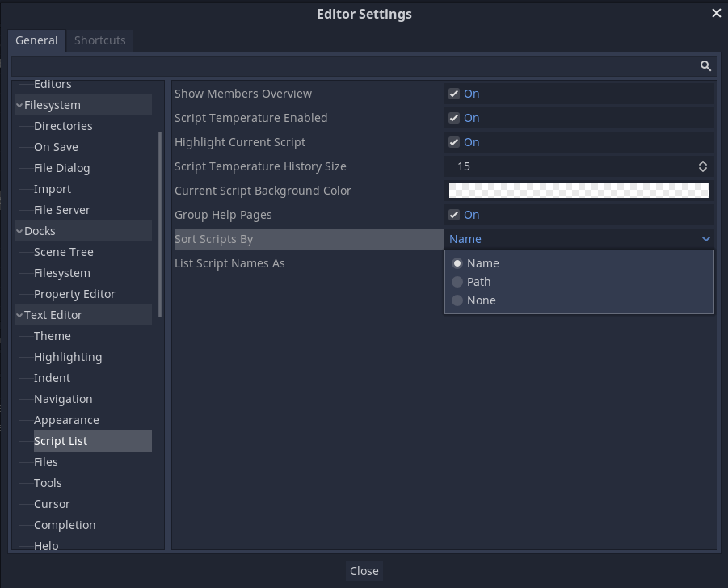
Task: Open Files settings
Action: click(x=45, y=462)
